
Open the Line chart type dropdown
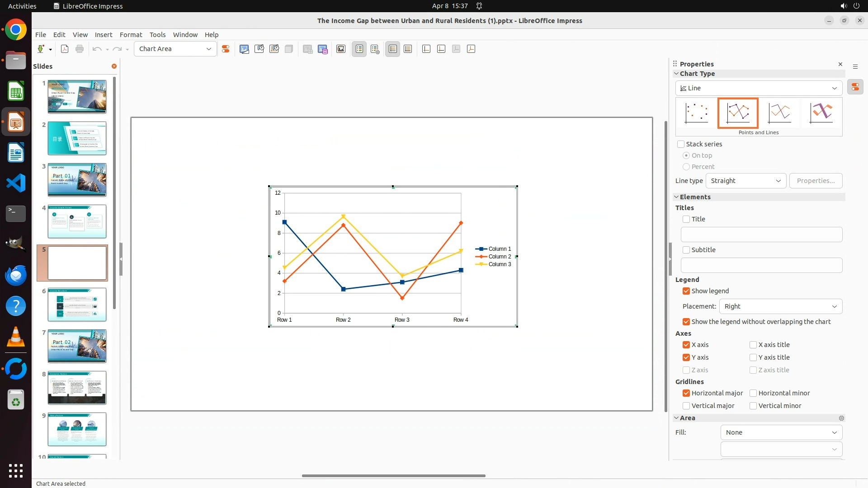click(x=759, y=88)
